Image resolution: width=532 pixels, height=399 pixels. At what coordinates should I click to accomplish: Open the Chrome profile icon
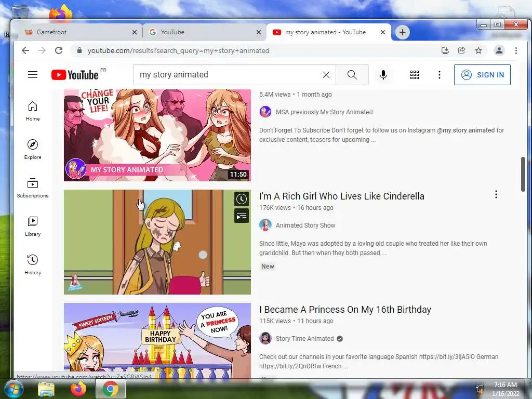(499, 50)
